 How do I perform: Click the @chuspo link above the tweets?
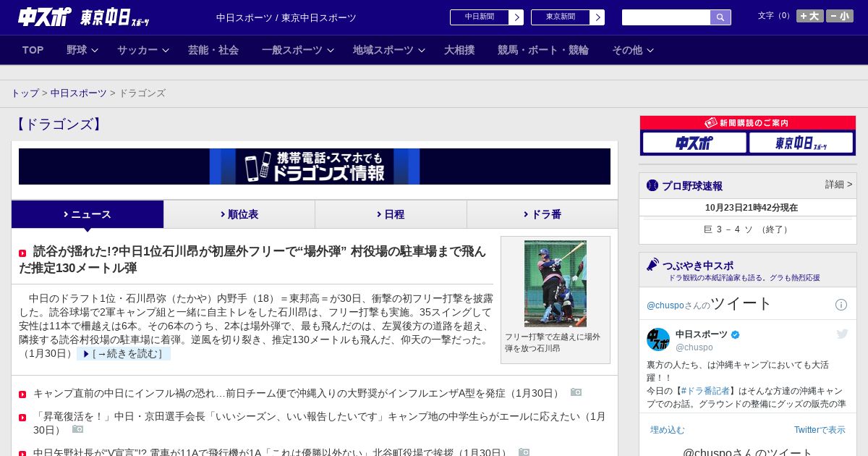pos(665,305)
